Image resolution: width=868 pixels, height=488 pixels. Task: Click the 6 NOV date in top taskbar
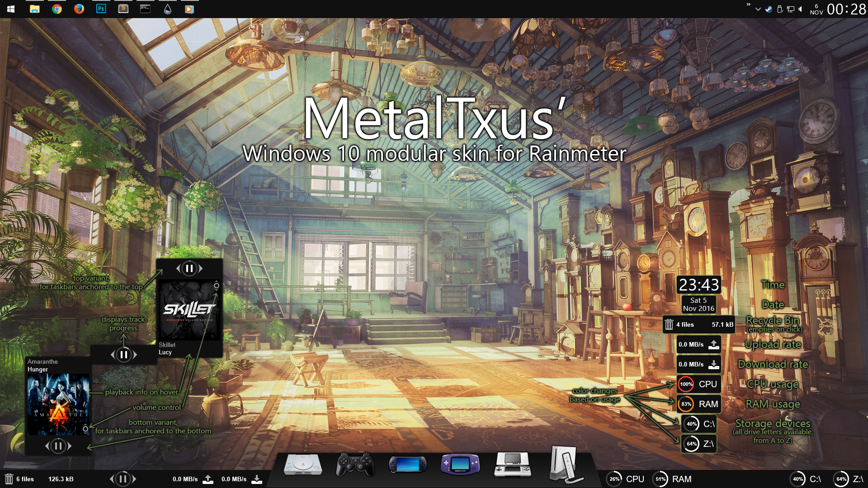(x=816, y=9)
